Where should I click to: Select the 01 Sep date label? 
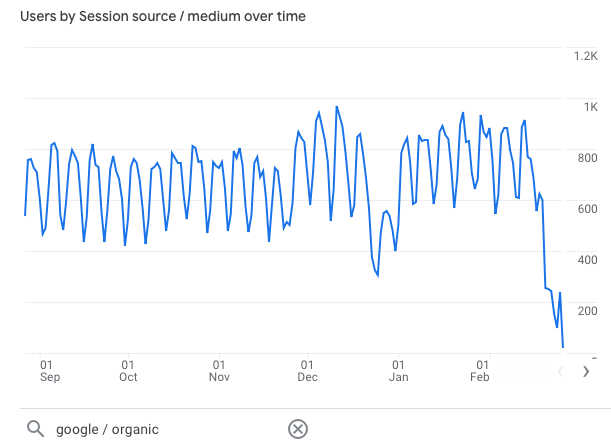pos(46,371)
